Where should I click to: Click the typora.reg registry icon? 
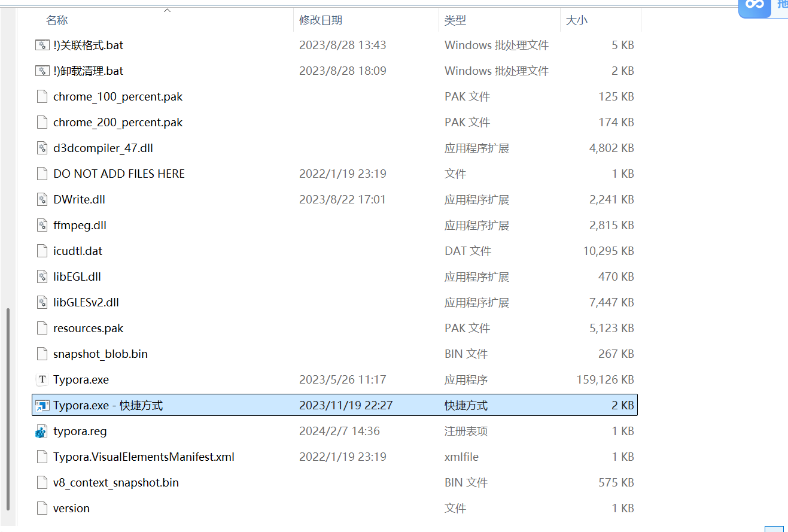pyautogui.click(x=41, y=431)
